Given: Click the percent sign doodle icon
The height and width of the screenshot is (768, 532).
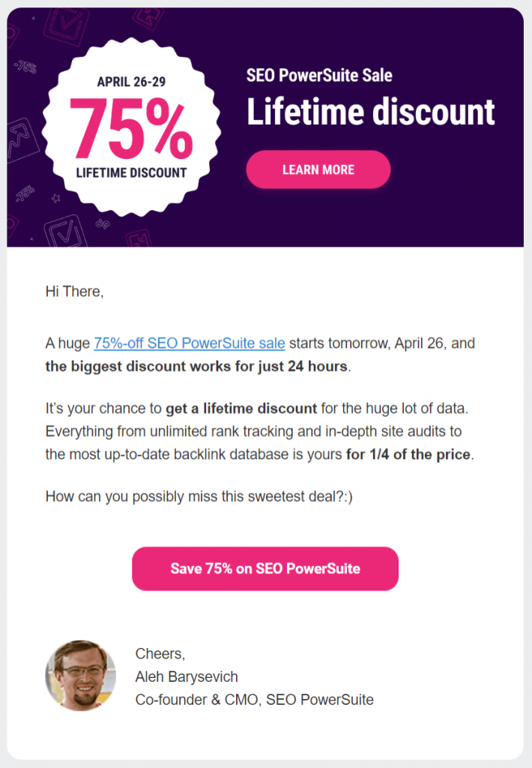Looking at the screenshot, I should tap(103, 223).
